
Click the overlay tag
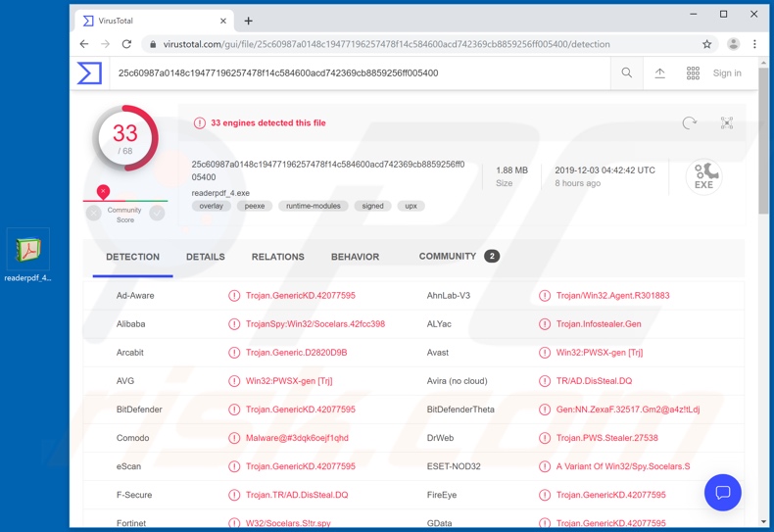click(212, 206)
